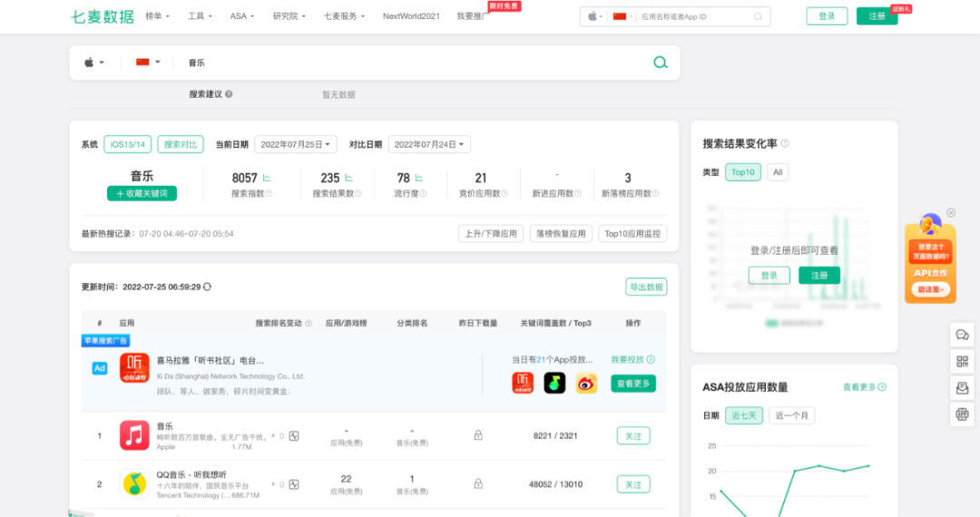This screenshot has width=980, height=517.
Task: Click the Qimai Data logo
Action: tap(103, 16)
